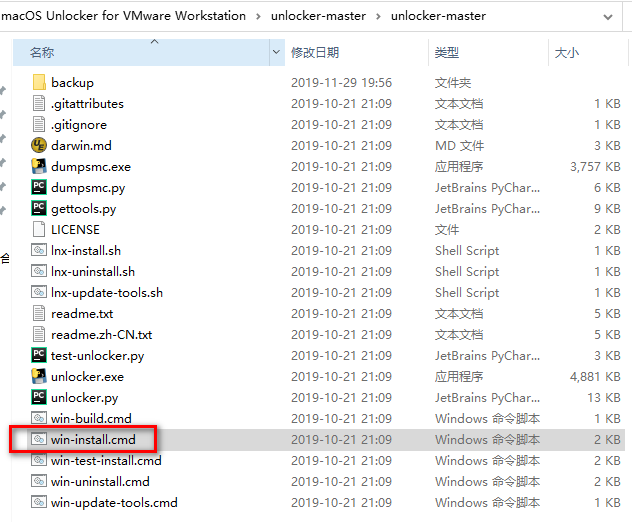Click the script icon of lnx-update-tools.sh
This screenshot has height=522, width=632.
click(x=39, y=292)
